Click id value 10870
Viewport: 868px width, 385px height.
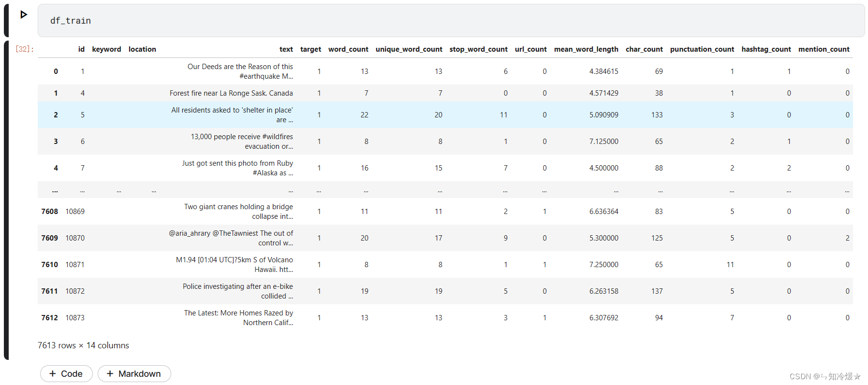point(75,238)
